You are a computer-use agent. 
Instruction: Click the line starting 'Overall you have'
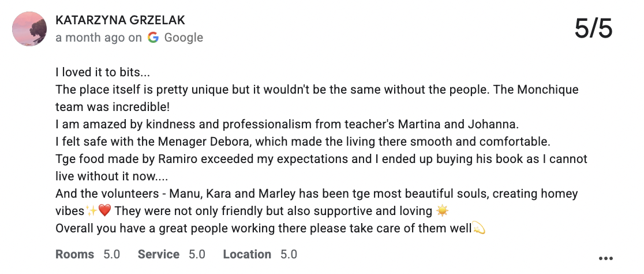(263, 228)
